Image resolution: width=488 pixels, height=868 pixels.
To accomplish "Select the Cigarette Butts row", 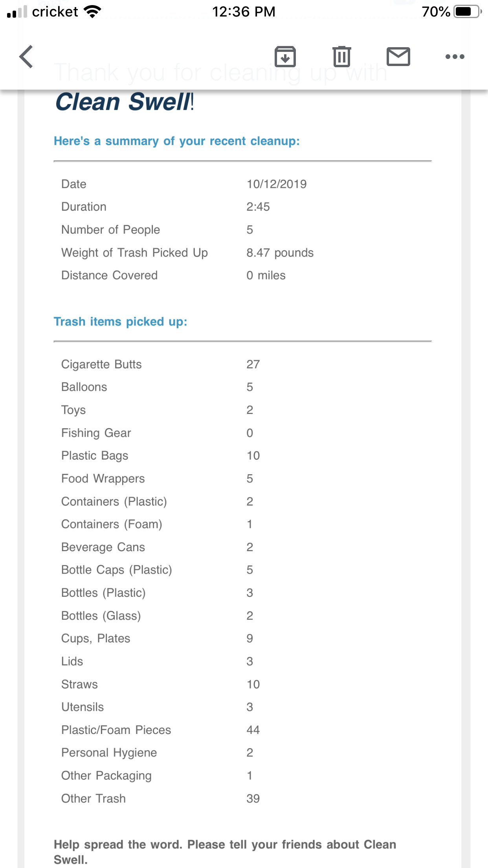I will [242, 364].
